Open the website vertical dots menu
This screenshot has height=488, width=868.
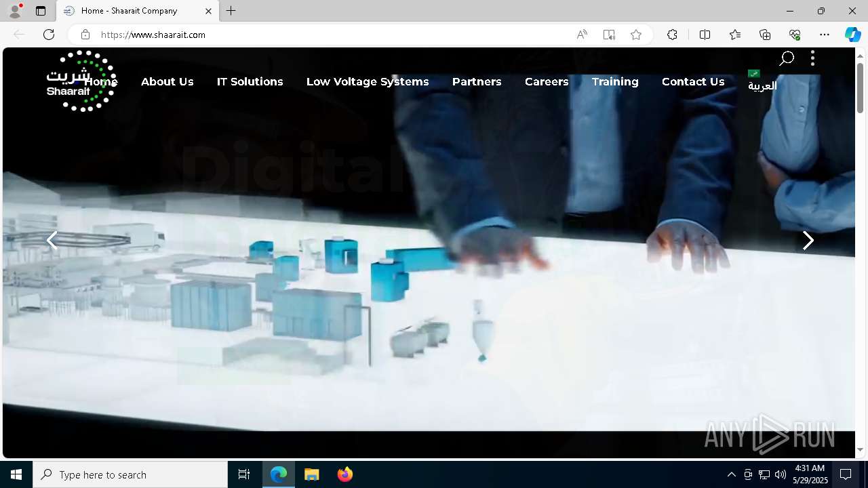[812, 58]
